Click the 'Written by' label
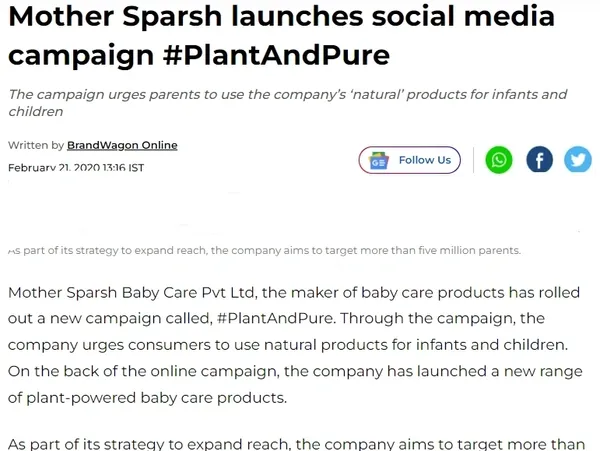This screenshot has width=600, height=451. pyautogui.click(x=36, y=145)
